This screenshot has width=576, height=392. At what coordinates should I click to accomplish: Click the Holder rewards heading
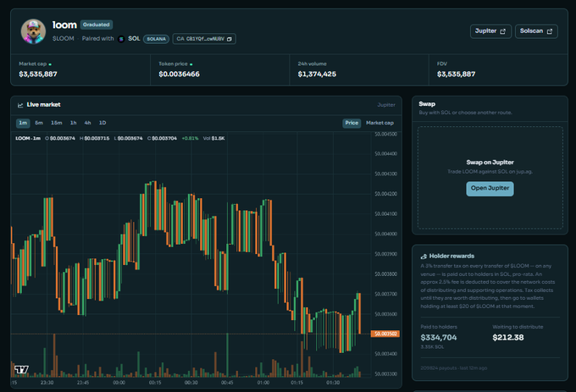[451, 257]
